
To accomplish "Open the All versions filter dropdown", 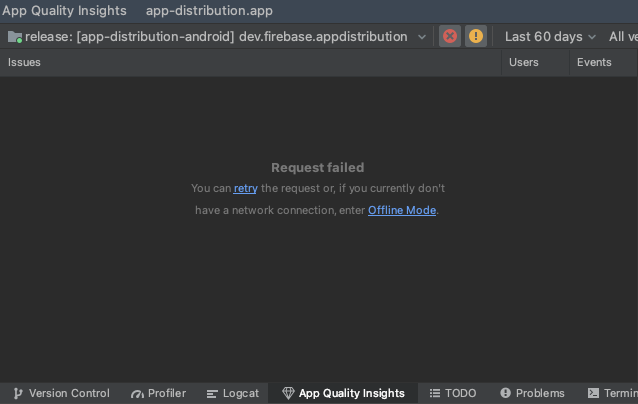I will (x=622, y=36).
